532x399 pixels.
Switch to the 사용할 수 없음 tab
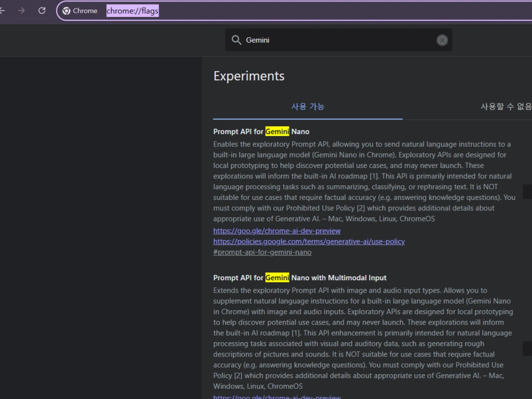coord(506,106)
